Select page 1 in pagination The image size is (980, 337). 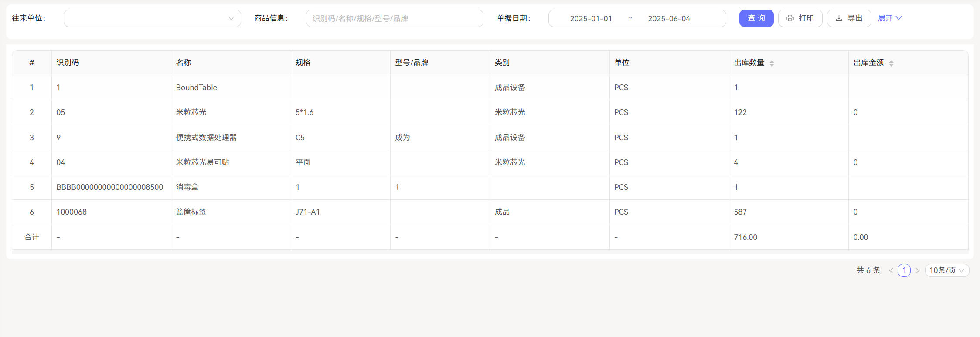pyautogui.click(x=904, y=270)
